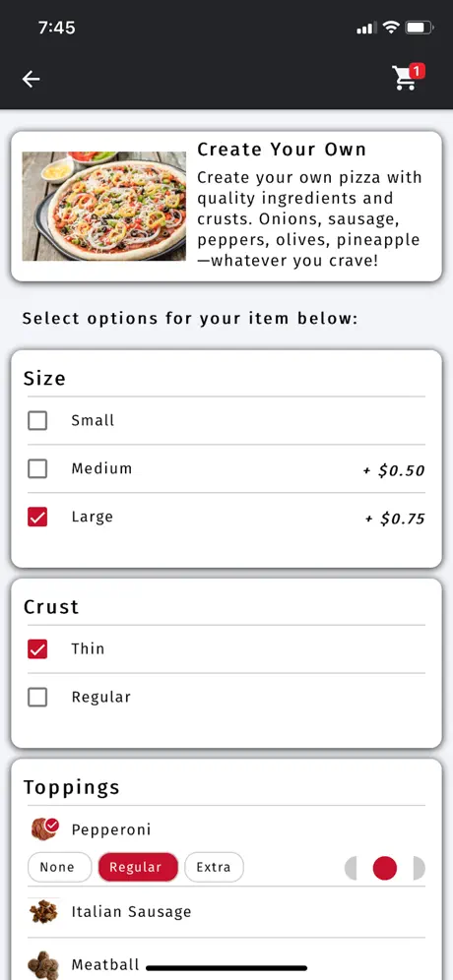
Task: Tap the Pepperoni topping icon
Action: (x=44, y=829)
